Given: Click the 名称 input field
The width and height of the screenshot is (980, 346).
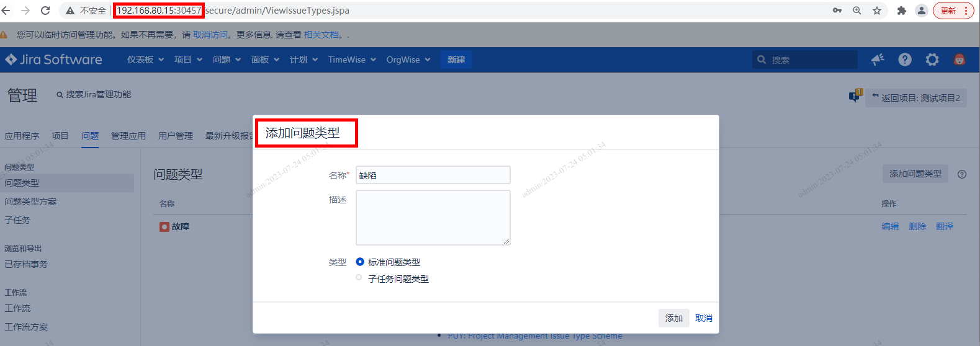Looking at the screenshot, I should click(x=433, y=175).
